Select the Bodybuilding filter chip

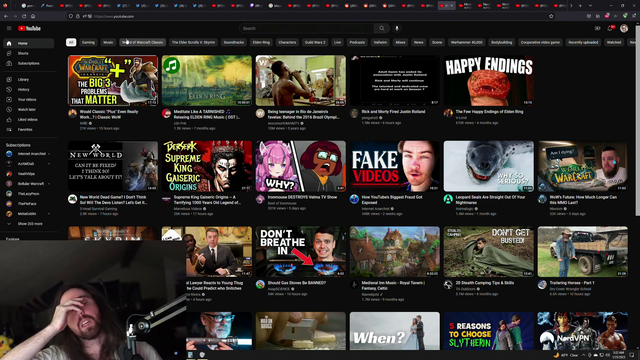pyautogui.click(x=502, y=42)
